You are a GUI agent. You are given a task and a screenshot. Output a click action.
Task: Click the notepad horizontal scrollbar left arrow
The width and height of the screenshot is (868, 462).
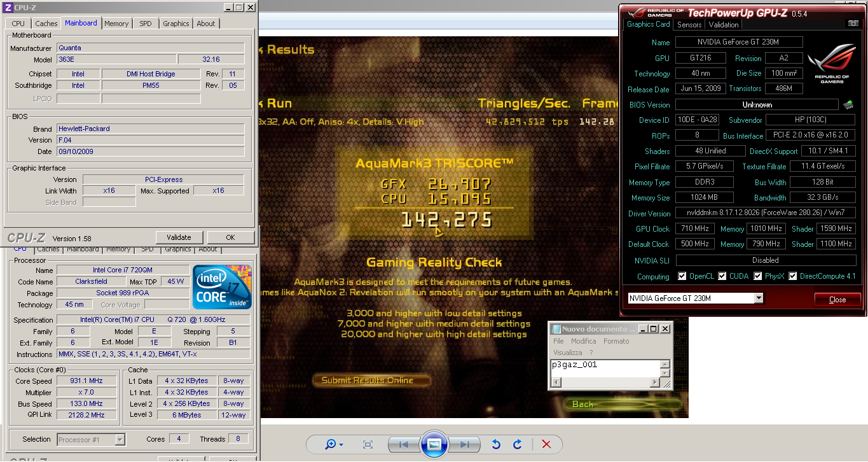555,382
